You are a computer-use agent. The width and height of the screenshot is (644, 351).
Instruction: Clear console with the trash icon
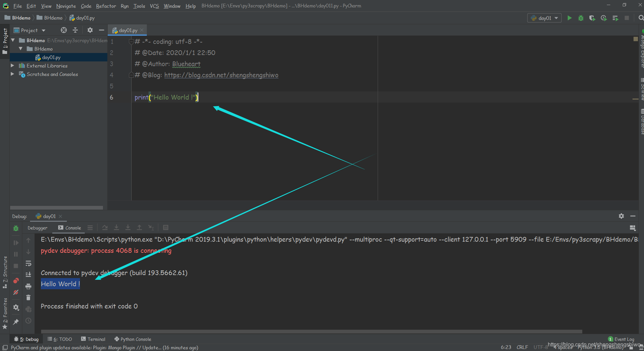(28, 297)
